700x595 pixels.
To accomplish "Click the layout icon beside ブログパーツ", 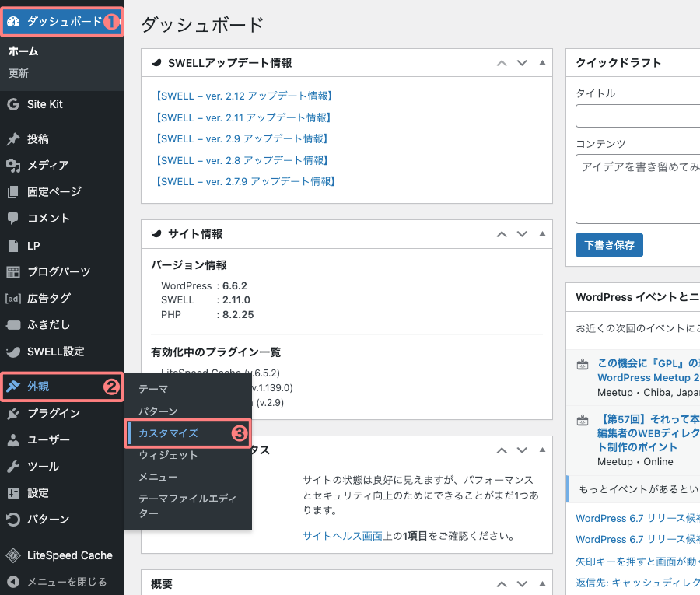I will [13, 272].
